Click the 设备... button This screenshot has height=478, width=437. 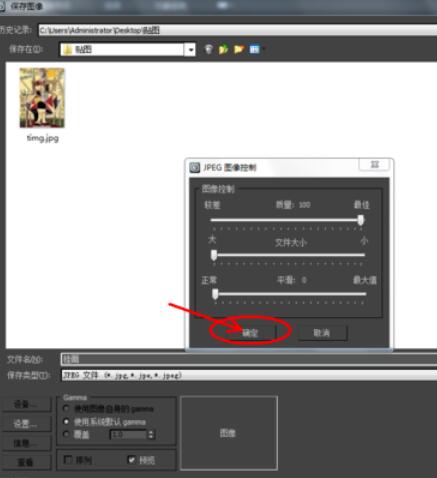(27, 404)
